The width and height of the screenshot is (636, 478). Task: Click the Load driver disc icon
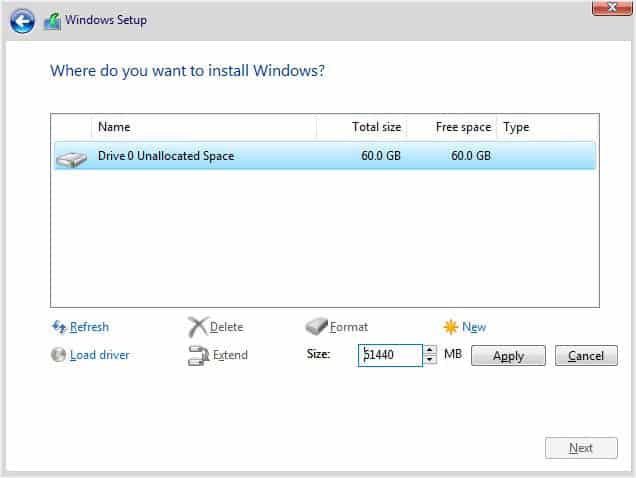click(x=58, y=355)
